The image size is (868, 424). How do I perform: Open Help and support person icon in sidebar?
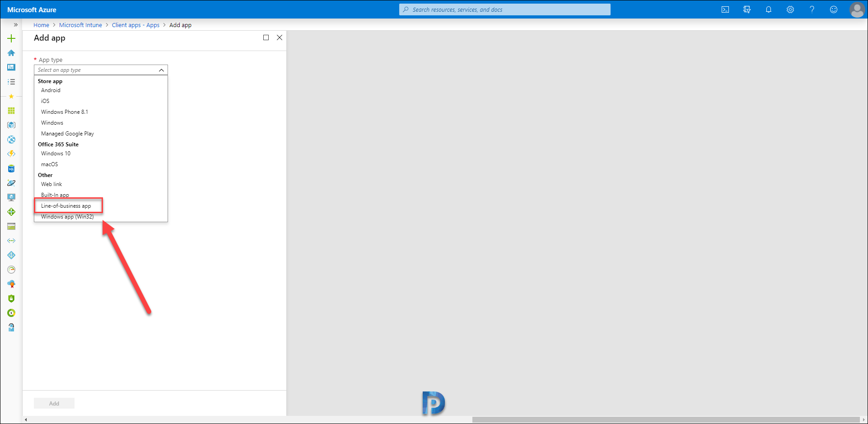click(11, 327)
